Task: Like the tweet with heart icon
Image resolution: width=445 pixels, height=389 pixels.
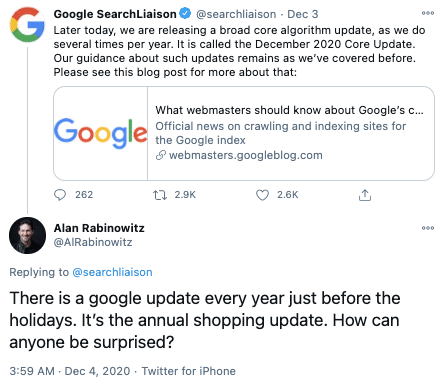Action: tap(262, 195)
